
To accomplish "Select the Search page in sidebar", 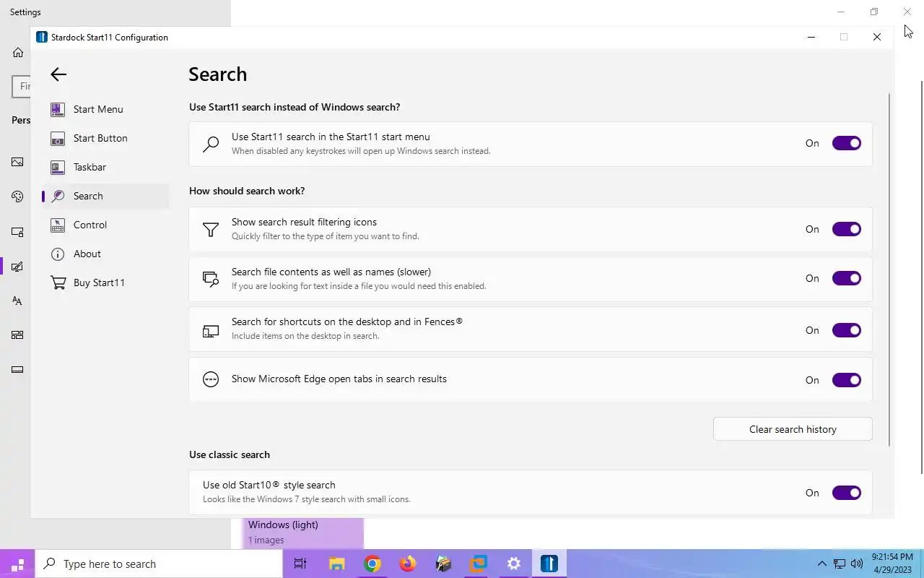I will tap(106, 196).
